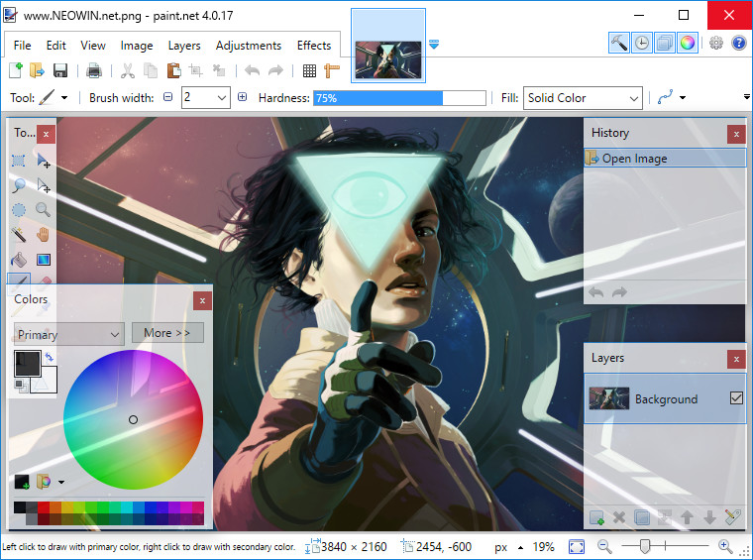Open the Adjustments menu
Viewport: 753px width, 560px height.
[249, 46]
